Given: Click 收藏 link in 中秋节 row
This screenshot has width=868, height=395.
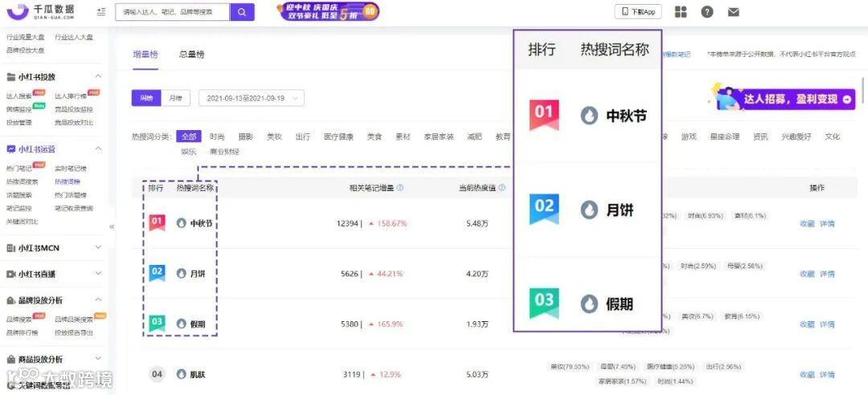Looking at the screenshot, I should coord(807,223).
